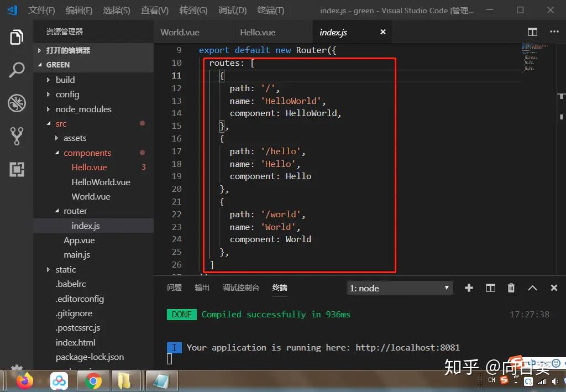
Task: Open the 转到(G) menu
Action: [193, 11]
